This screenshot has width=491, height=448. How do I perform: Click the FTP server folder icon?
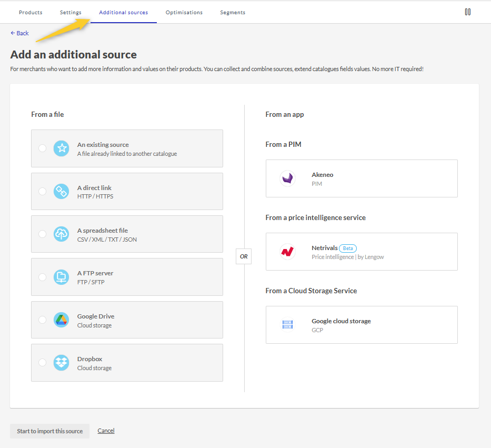[62, 277]
